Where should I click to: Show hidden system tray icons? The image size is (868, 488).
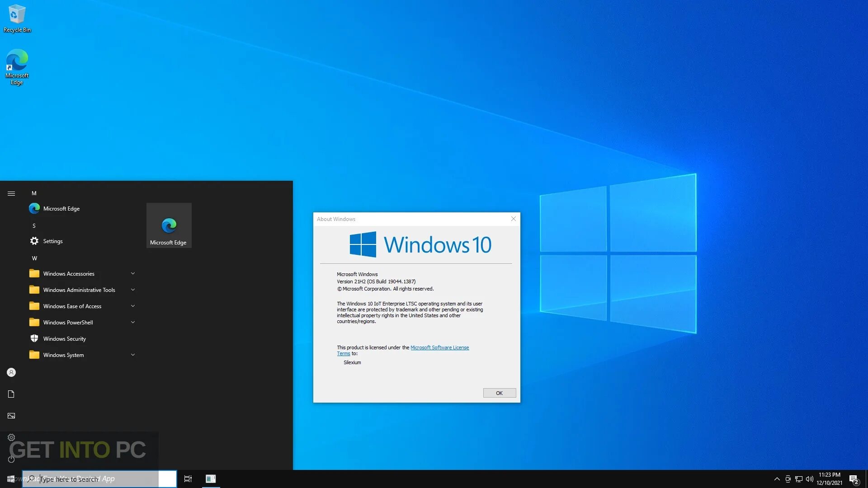coord(777,479)
